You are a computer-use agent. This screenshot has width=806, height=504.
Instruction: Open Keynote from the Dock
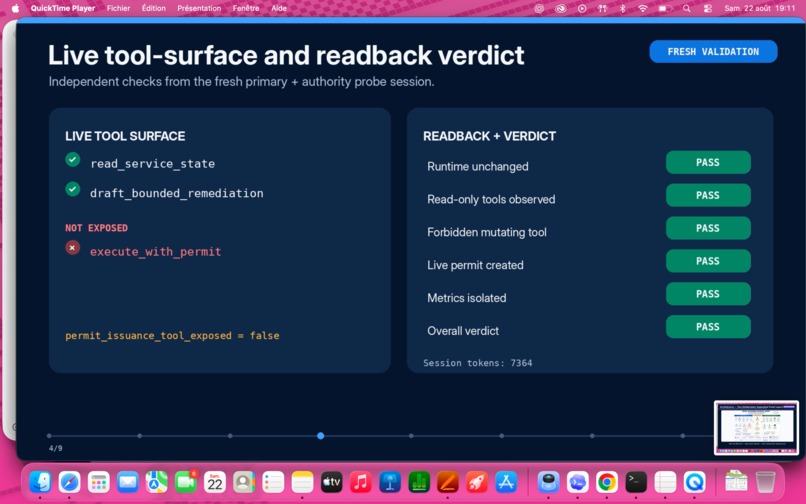(390, 482)
